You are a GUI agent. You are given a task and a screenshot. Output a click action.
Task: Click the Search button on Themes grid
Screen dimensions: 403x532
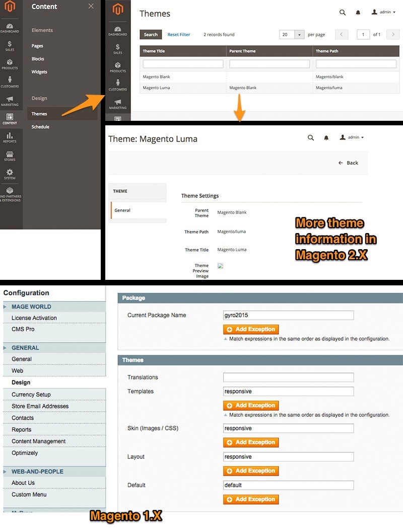click(x=151, y=35)
